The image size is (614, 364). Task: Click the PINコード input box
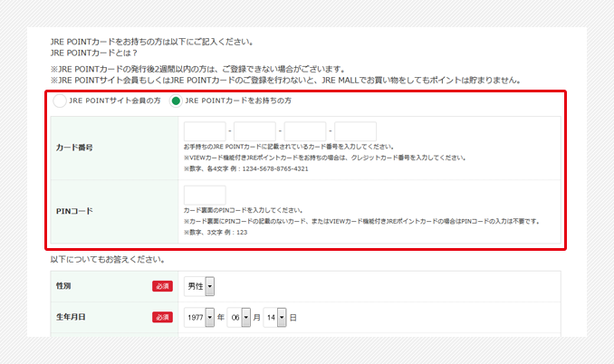pos(205,196)
